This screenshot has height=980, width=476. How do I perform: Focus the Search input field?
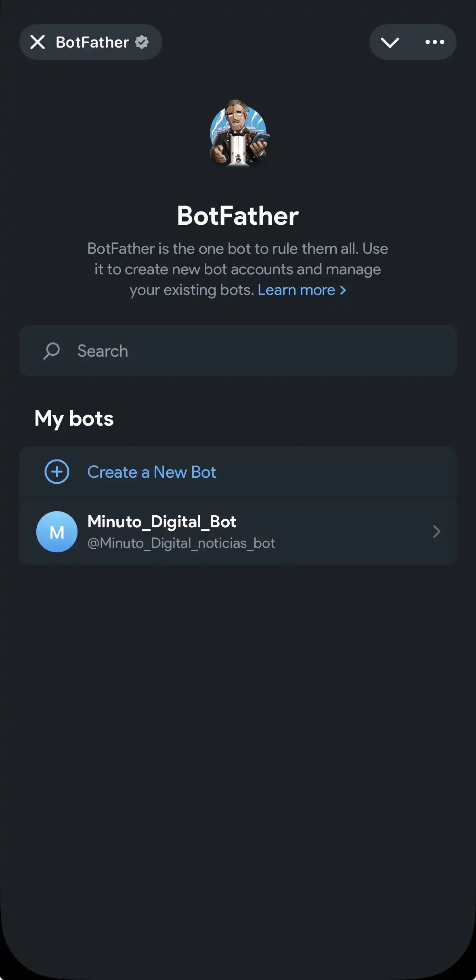(258, 351)
